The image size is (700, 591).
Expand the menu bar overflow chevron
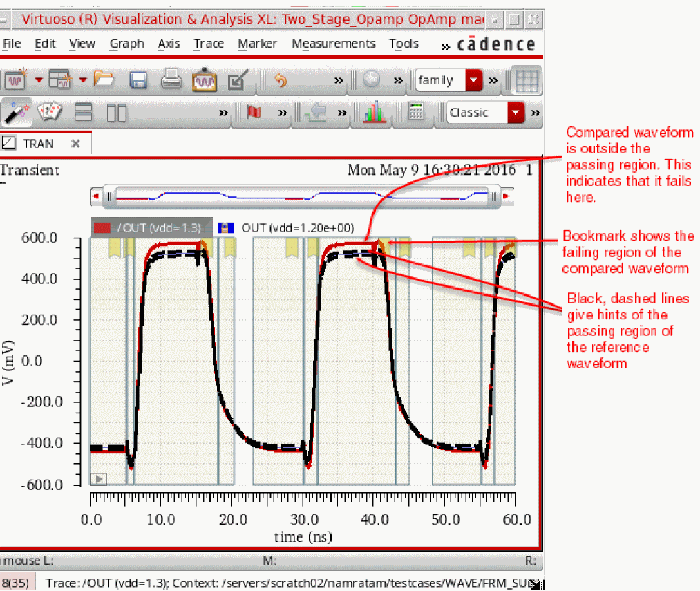445,46
